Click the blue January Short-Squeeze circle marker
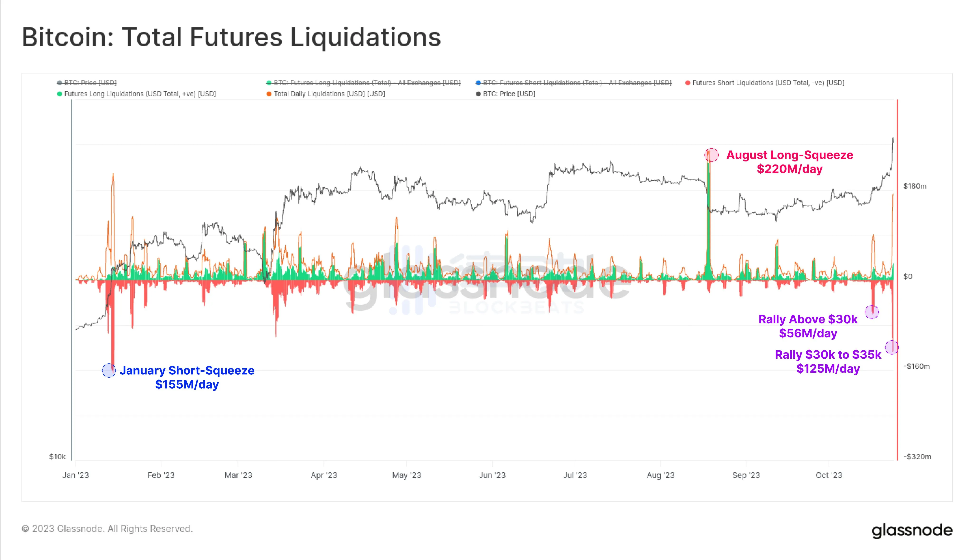 [109, 370]
